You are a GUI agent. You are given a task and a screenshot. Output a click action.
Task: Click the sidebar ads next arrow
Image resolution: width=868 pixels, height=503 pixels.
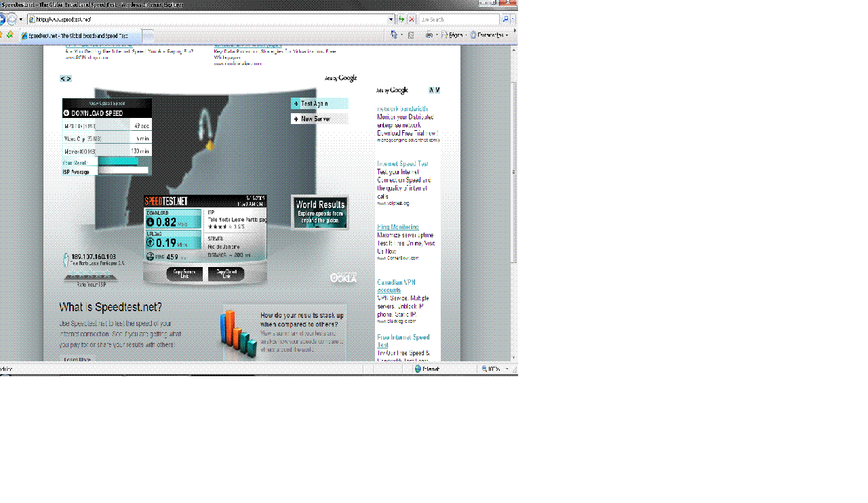tap(437, 90)
